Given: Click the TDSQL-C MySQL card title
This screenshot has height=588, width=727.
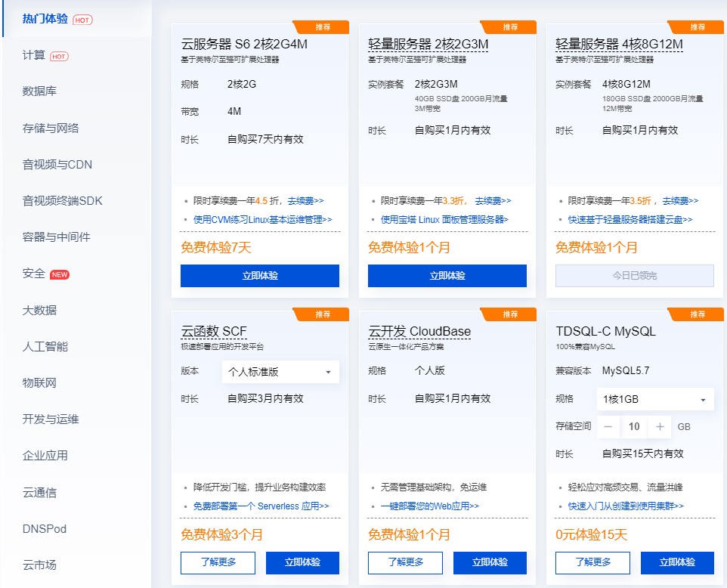Looking at the screenshot, I should tap(605, 332).
